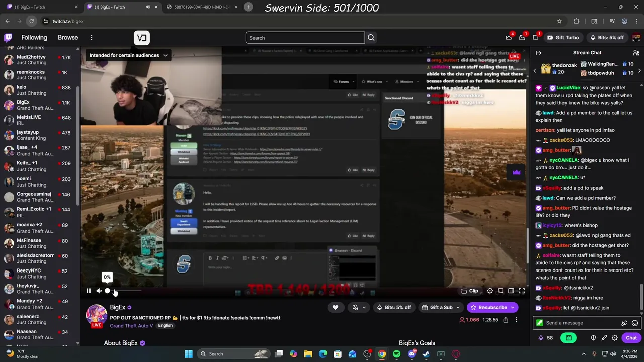
Task: Mute the active BigEx tab audio icon
Action: click(148, 7)
